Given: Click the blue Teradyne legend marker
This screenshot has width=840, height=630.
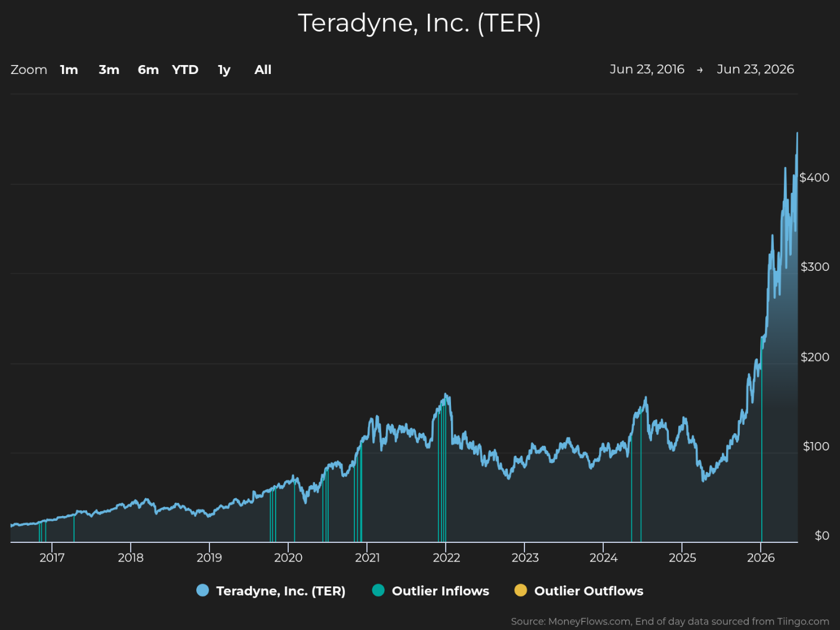Looking at the screenshot, I should [203, 591].
